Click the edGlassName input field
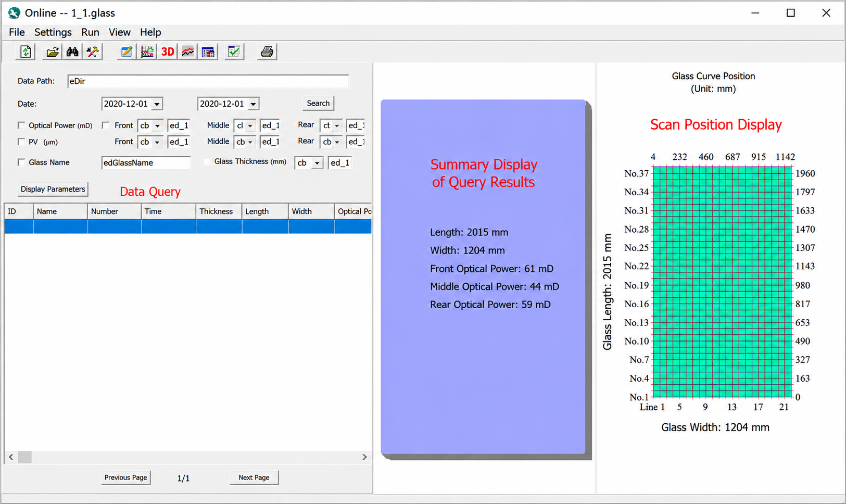The height and width of the screenshot is (504, 846). pyautogui.click(x=146, y=162)
